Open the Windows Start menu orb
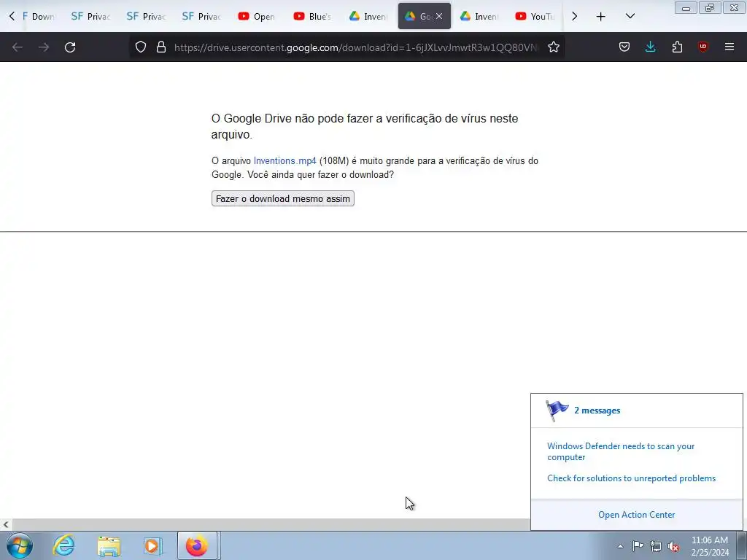Image resolution: width=747 pixels, height=560 pixels. point(20,545)
